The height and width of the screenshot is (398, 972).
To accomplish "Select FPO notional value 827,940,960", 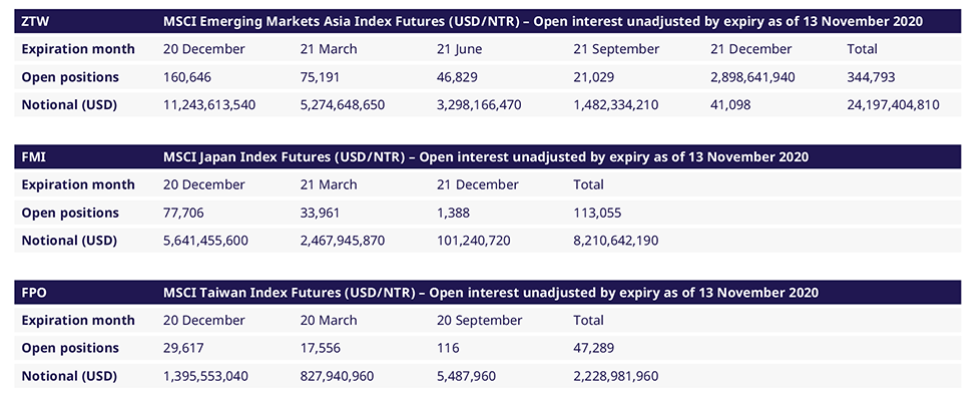I will [x=337, y=376].
